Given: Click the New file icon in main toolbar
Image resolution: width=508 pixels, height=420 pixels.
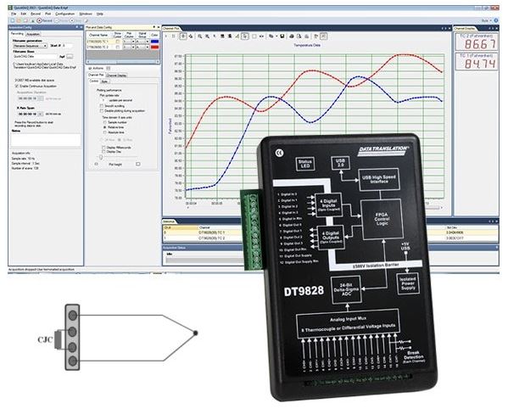Looking at the screenshot, I should 13,20.
